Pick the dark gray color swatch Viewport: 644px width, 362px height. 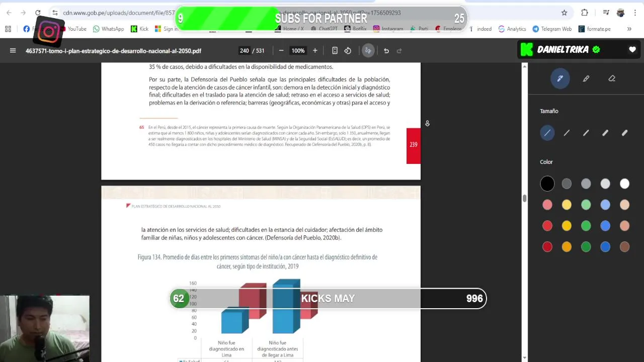coord(567,184)
